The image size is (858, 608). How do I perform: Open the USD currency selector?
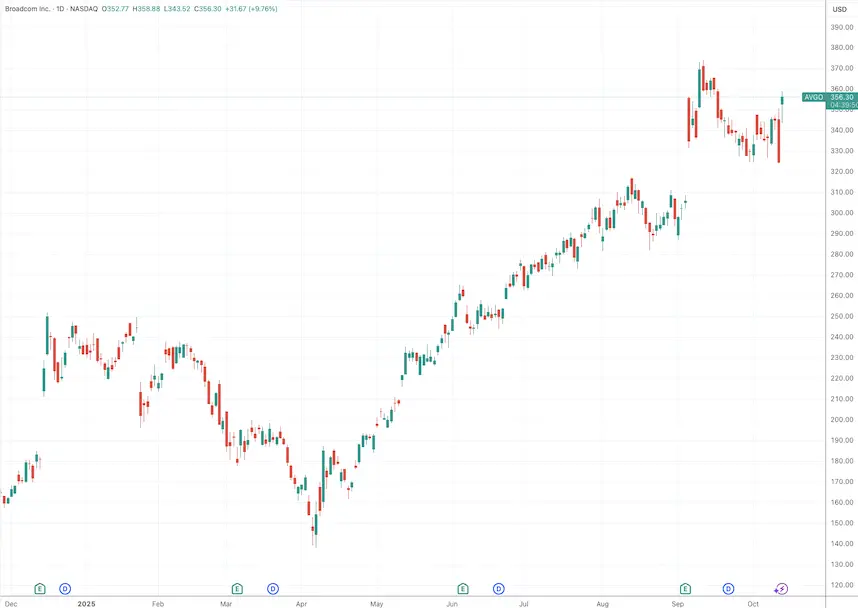[839, 8]
